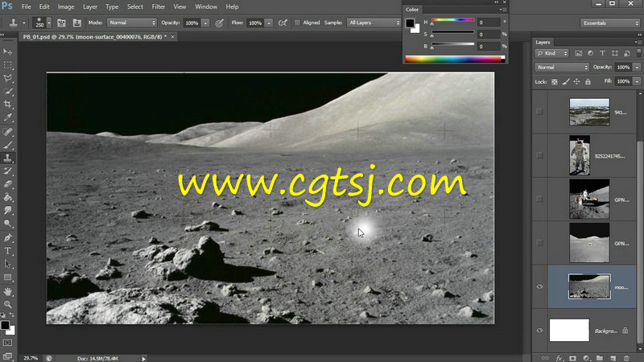
Task: Open the Opacity slider in options bar
Action: 205,23
